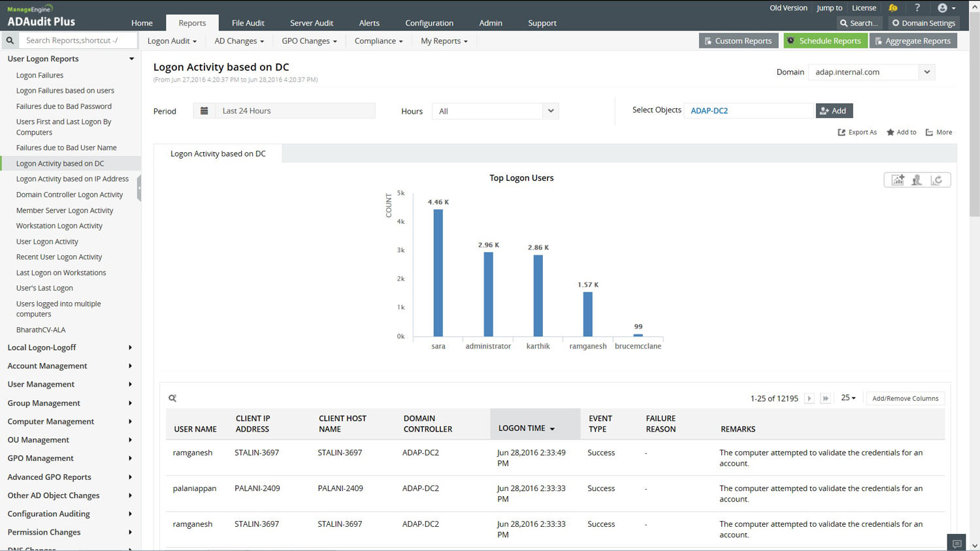
Task: Open the GPO Changes menu
Action: (309, 40)
